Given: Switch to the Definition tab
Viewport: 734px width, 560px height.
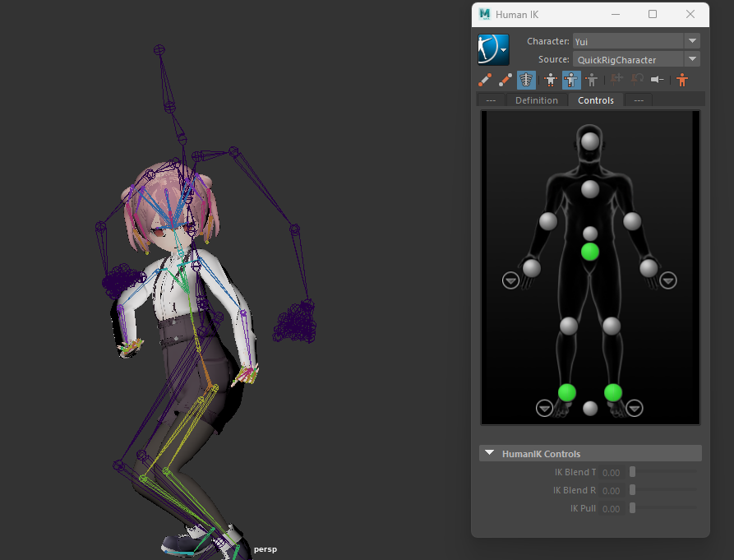Looking at the screenshot, I should tap(537, 100).
